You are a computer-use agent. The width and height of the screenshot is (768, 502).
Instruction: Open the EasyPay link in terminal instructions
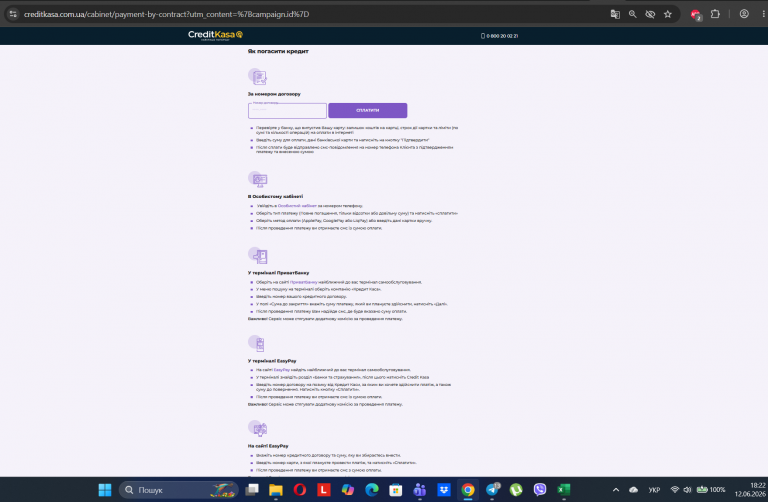(282, 370)
